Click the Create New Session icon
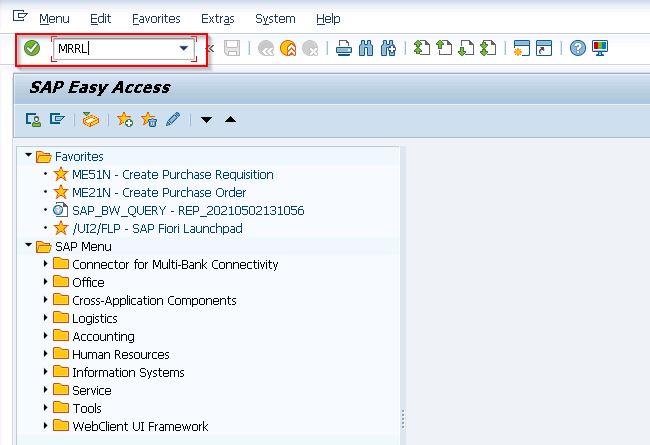This screenshot has height=445, width=650. pyautogui.click(x=521, y=48)
